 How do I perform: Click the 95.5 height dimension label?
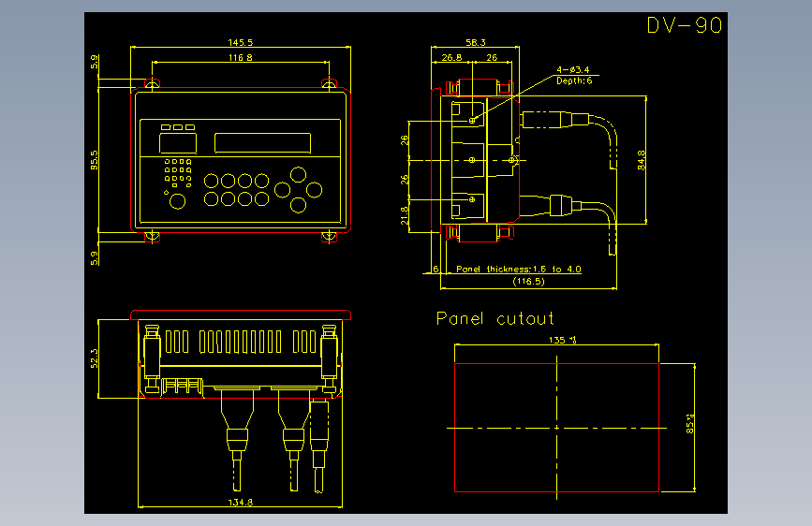pos(95,160)
